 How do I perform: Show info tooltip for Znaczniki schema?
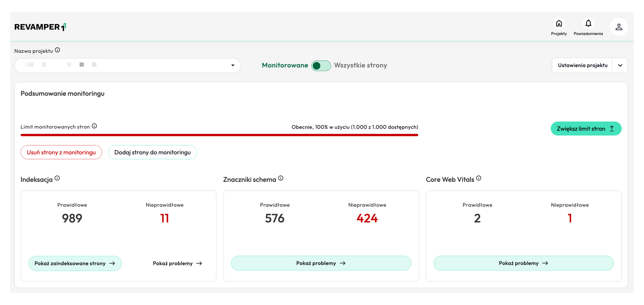pos(280,178)
